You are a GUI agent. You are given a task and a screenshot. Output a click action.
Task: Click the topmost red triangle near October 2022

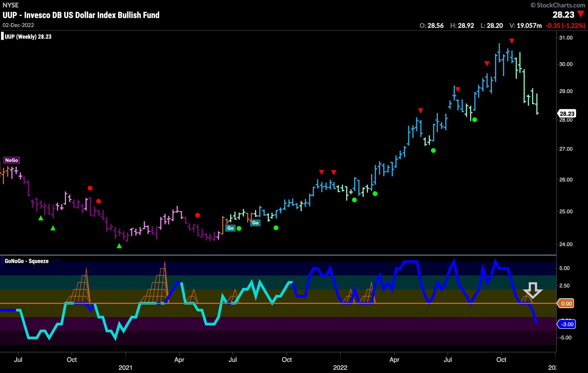pyautogui.click(x=512, y=41)
